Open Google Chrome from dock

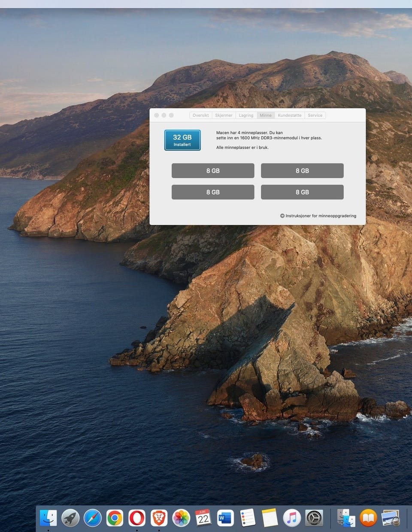[115, 518]
